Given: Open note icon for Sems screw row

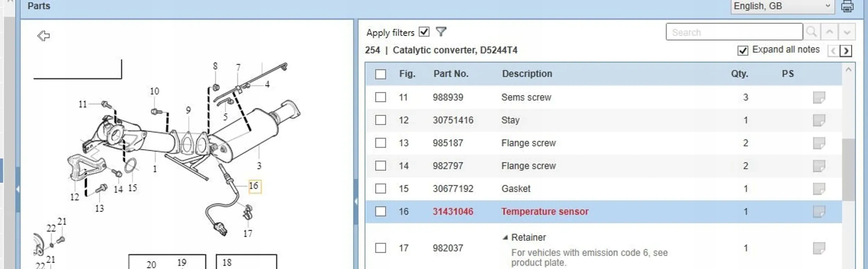Looking at the screenshot, I should (819, 97).
